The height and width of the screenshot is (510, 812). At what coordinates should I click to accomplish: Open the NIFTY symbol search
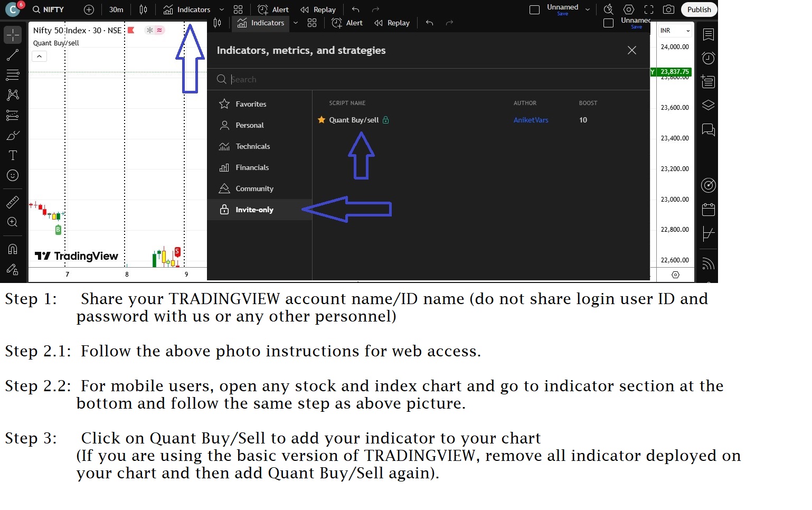click(48, 10)
